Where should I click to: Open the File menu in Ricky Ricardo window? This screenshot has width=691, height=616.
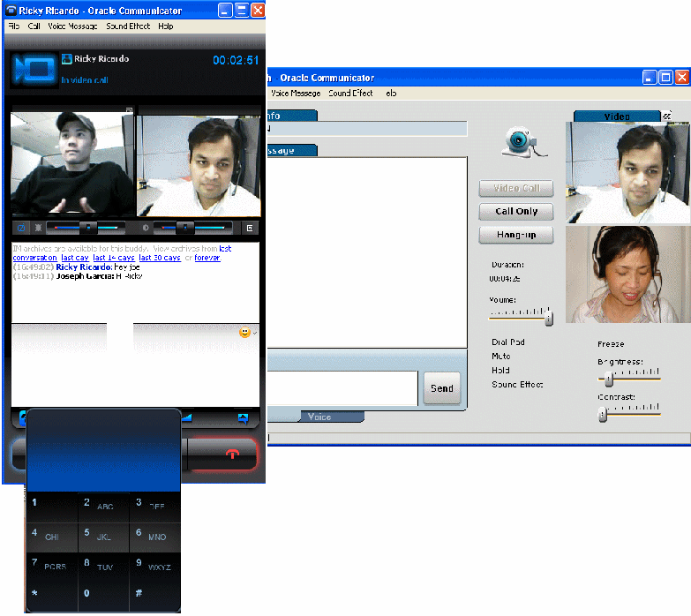(14, 26)
